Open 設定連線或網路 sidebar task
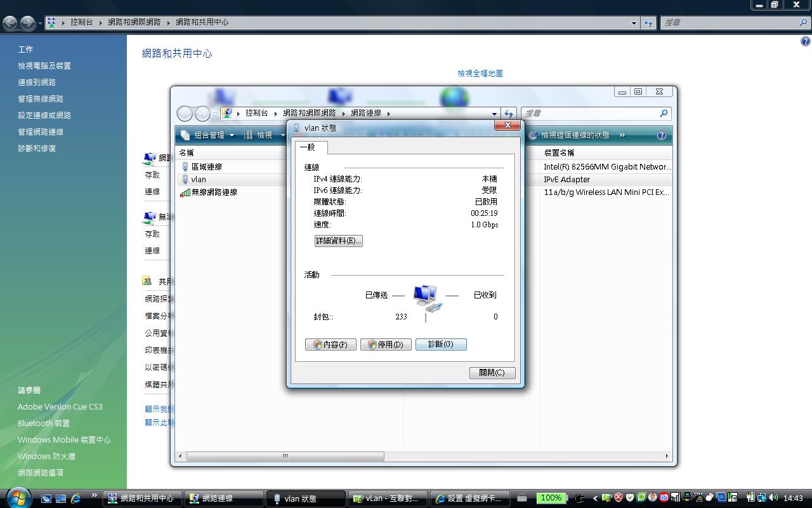Screen dimensions: 812x508 point(44,116)
